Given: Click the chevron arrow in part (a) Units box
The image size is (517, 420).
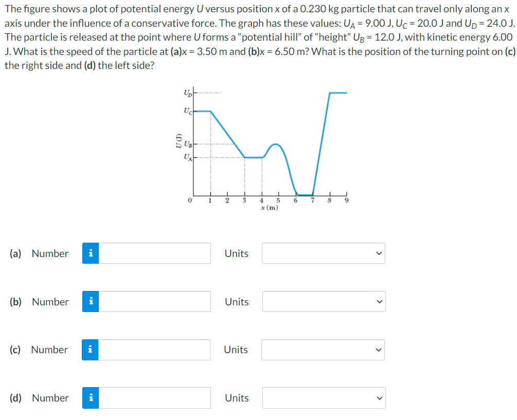Looking at the screenshot, I should click(x=379, y=253).
